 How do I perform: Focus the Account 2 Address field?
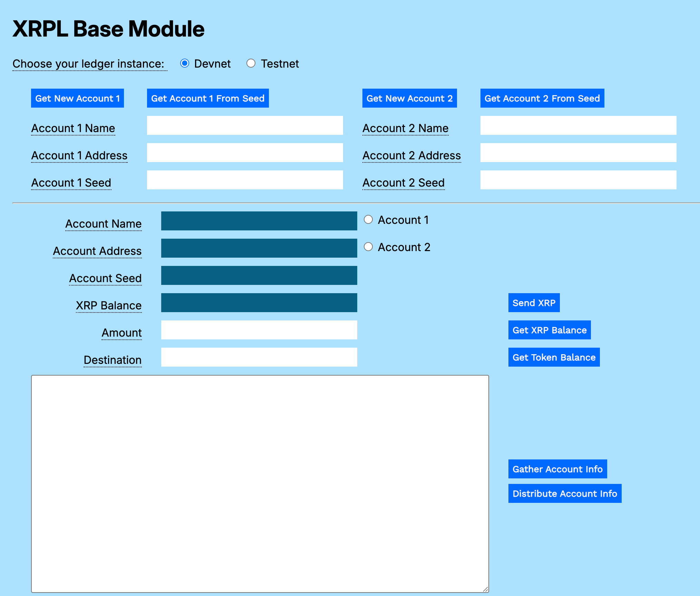pyautogui.click(x=578, y=153)
